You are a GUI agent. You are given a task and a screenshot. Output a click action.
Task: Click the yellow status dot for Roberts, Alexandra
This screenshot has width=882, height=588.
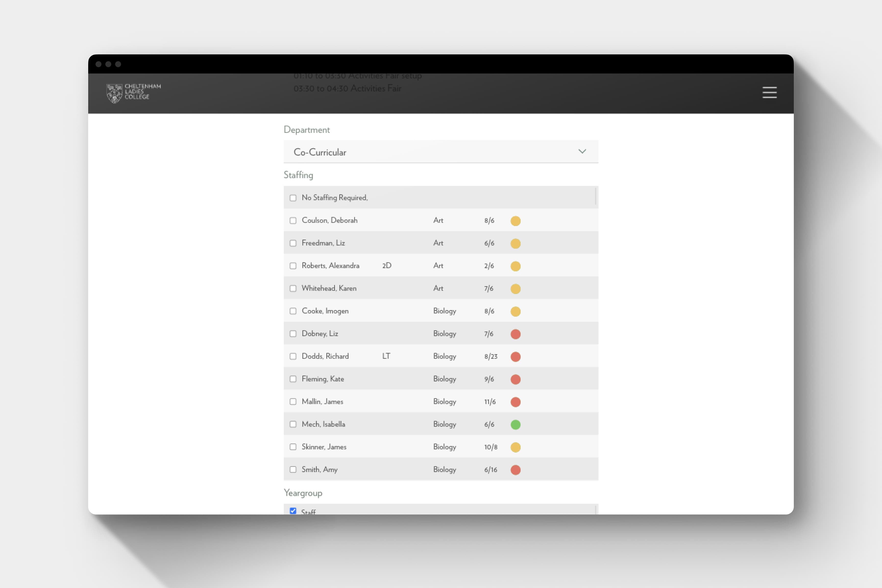(515, 266)
